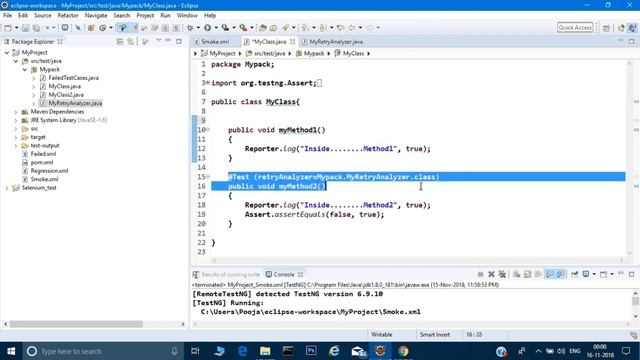
Task: Click the Display Selected Console icon
Action: pyautogui.click(x=586, y=274)
